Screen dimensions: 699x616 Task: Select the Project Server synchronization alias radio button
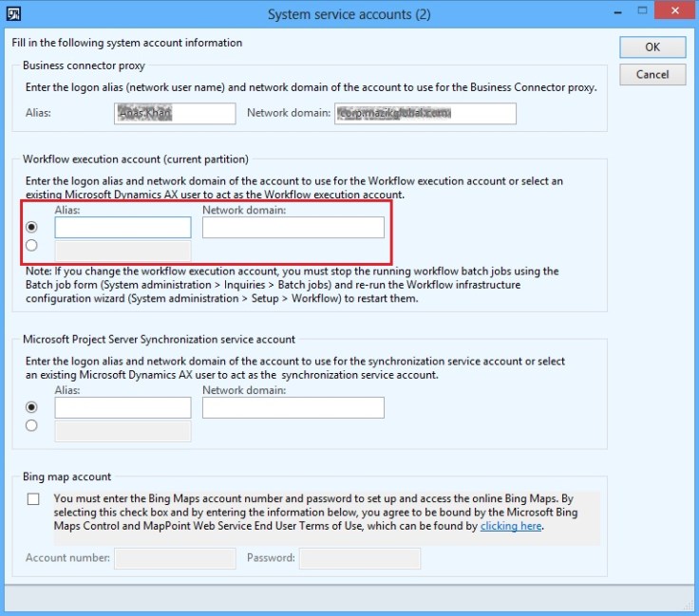click(x=32, y=407)
